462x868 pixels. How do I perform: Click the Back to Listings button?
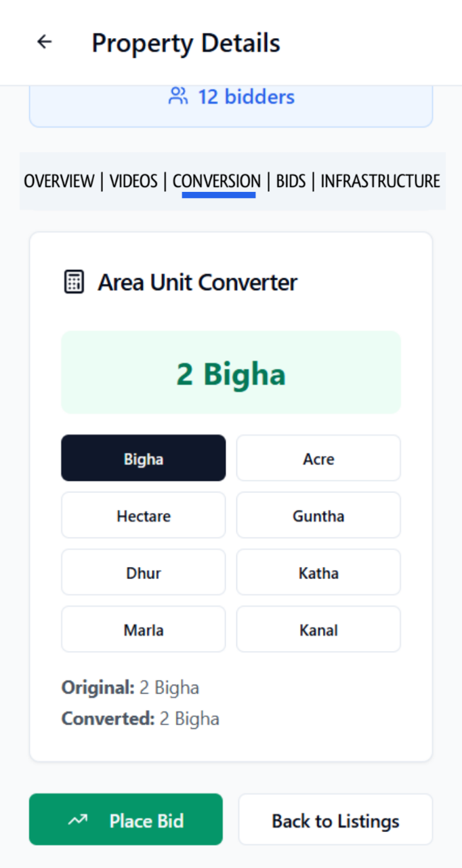point(335,820)
